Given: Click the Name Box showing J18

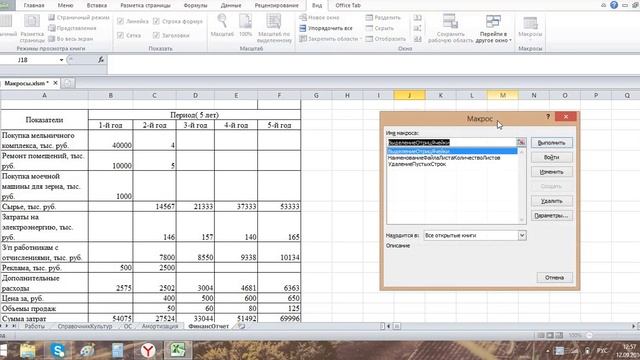Looking at the screenshot, I should pos(29,60).
